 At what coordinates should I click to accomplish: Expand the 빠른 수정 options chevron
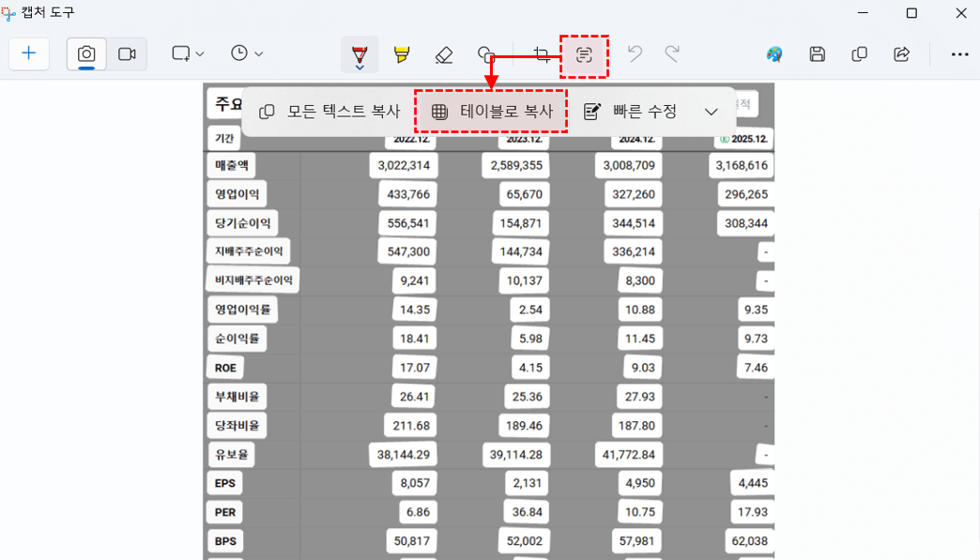point(711,111)
